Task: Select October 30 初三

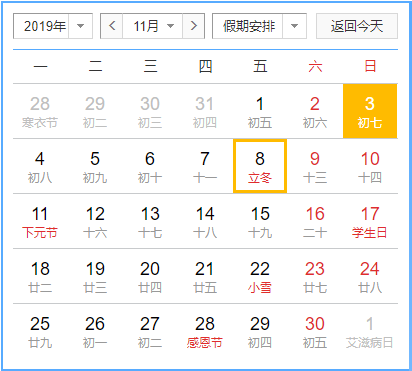Action: click(150, 111)
